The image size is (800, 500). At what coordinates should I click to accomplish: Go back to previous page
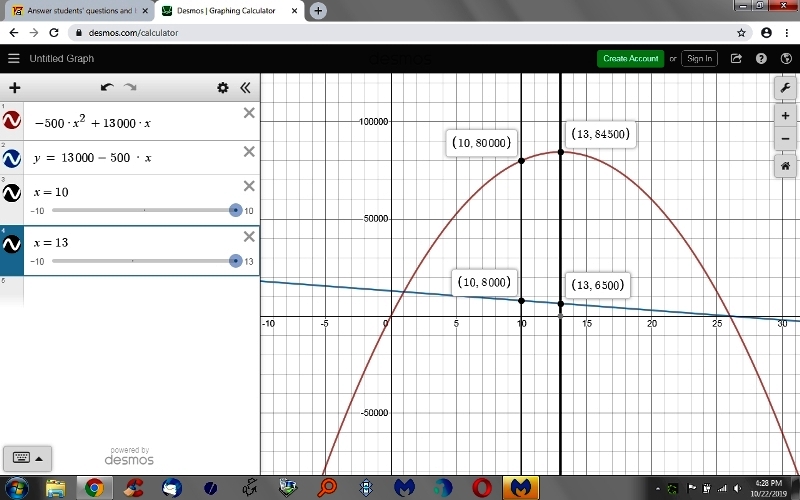14,33
